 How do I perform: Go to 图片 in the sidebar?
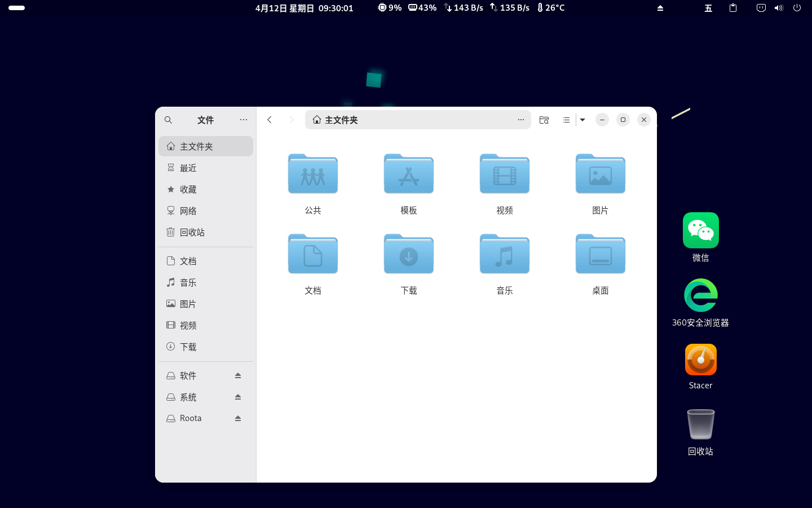coord(206,304)
